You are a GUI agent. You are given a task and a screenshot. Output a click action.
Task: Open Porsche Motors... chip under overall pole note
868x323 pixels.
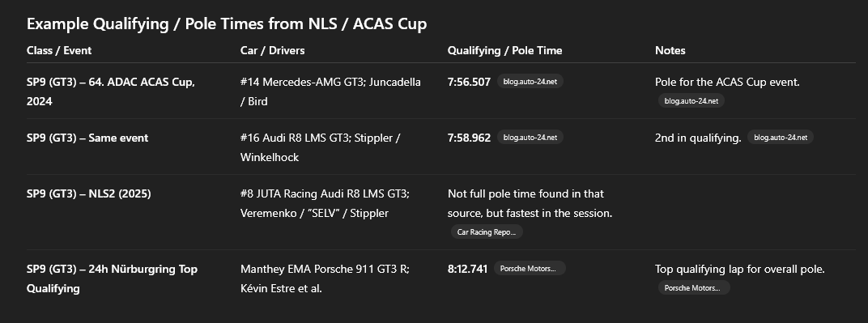694,287
